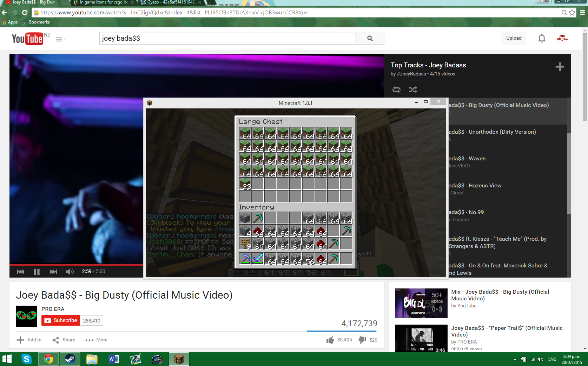588x366 pixels.
Task: Click the red video progress bar
Action: (x=76, y=265)
